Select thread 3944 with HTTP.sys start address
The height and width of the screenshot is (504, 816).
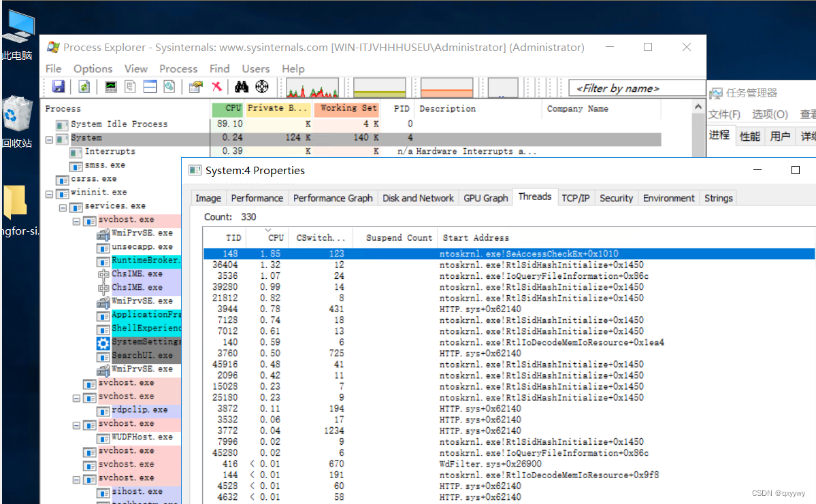pos(509,309)
